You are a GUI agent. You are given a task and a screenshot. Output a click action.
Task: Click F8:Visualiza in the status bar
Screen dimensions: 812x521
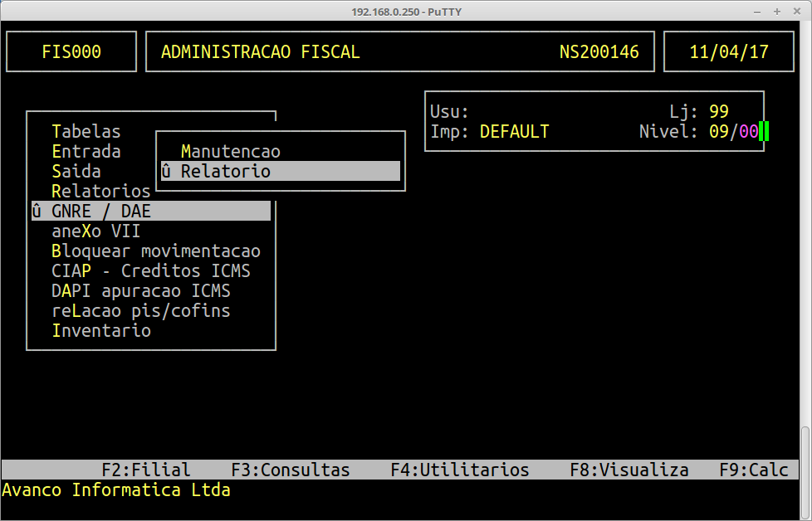(629, 470)
